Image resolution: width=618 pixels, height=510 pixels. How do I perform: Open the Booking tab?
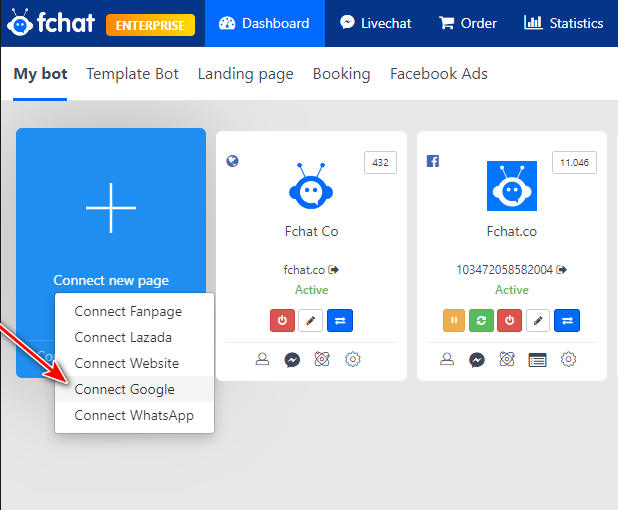(341, 74)
